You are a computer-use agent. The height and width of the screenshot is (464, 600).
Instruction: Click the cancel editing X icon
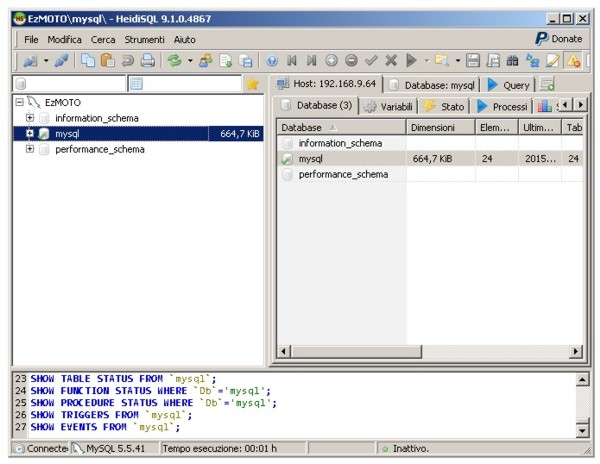click(x=391, y=60)
